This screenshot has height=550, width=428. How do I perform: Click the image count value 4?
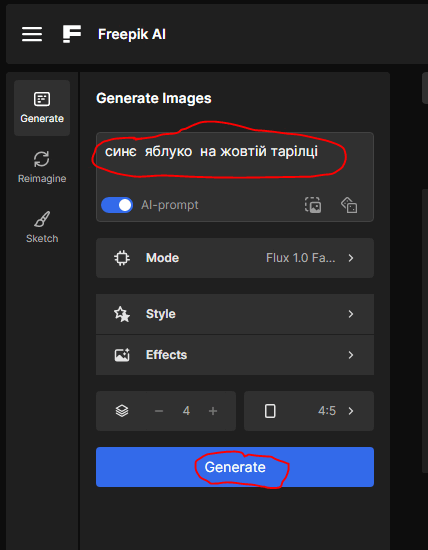tap(186, 411)
